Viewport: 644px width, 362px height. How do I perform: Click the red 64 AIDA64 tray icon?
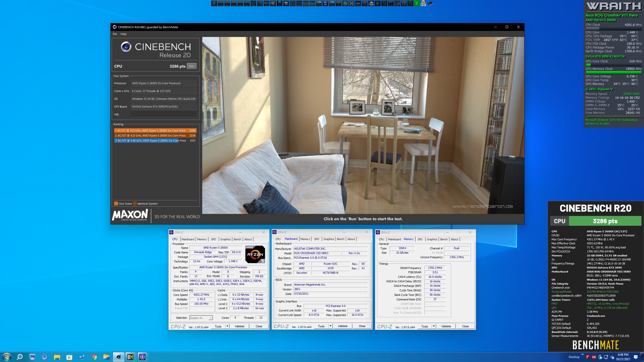pos(594,357)
